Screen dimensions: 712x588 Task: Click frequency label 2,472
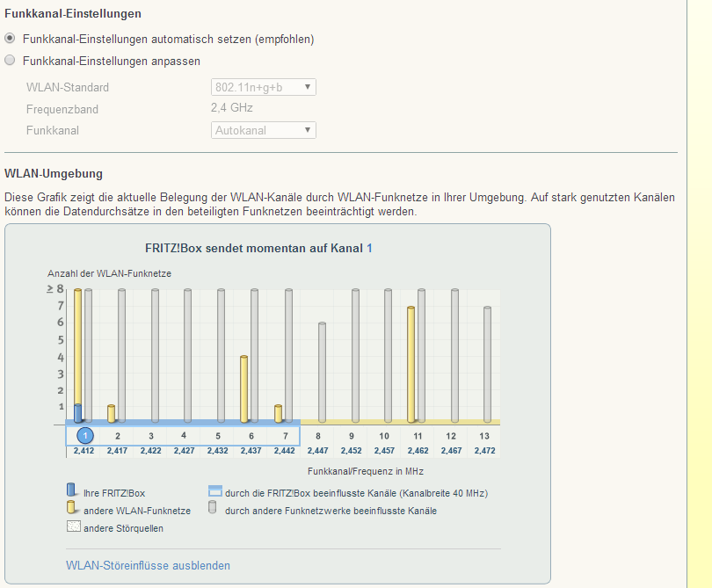coord(484,451)
